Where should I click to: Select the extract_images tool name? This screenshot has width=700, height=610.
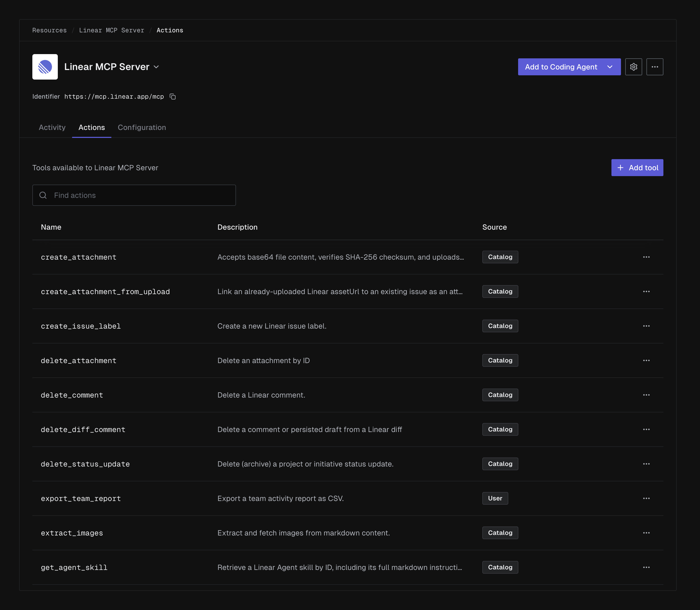coord(72,533)
